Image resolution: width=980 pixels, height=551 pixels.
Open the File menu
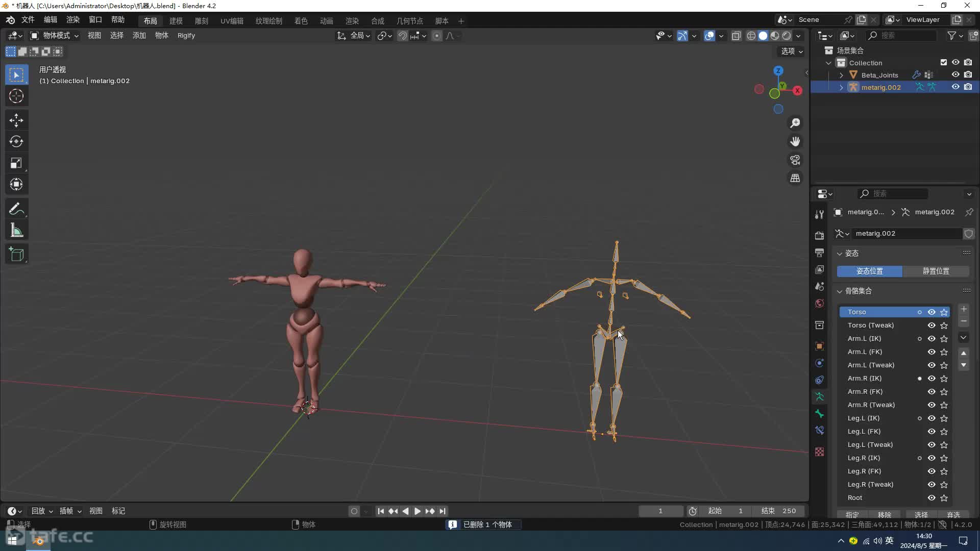pyautogui.click(x=28, y=20)
